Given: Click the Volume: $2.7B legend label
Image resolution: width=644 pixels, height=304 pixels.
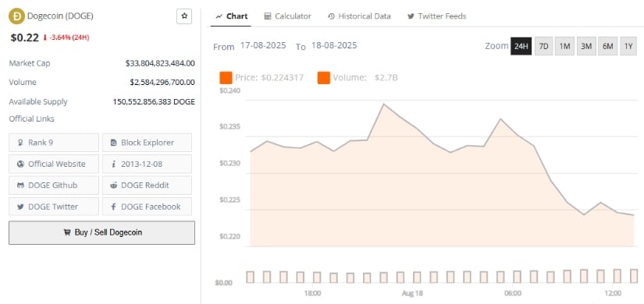Looking at the screenshot, I should pyautogui.click(x=365, y=77).
